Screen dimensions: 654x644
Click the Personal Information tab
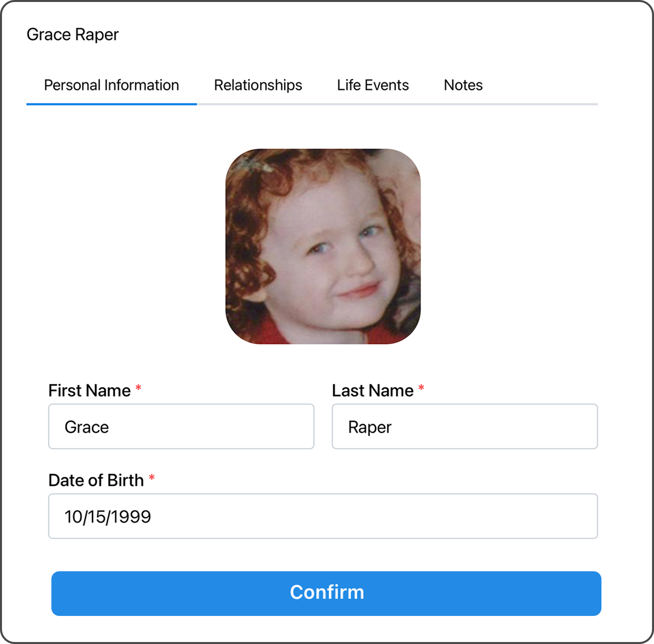coord(111,85)
